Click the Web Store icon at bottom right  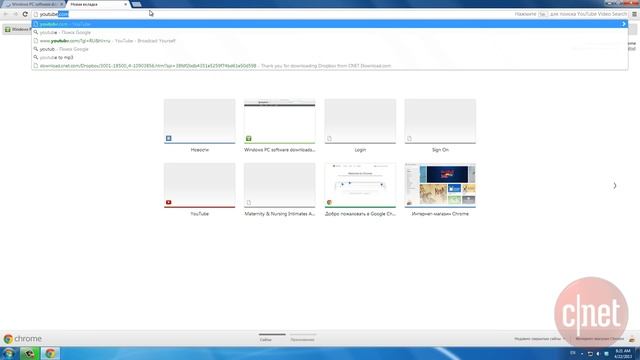click(632, 339)
